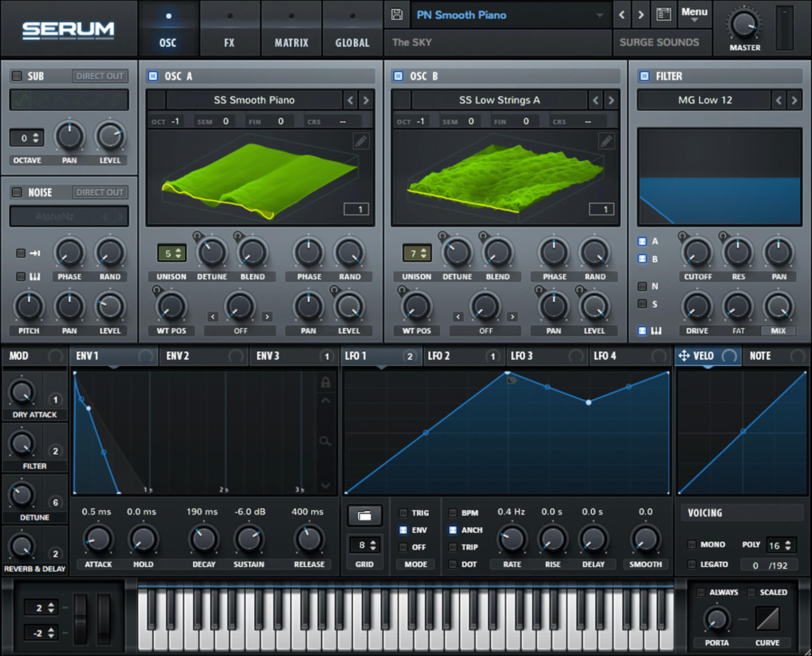Toggle filter routing for oscillator A

tap(642, 241)
